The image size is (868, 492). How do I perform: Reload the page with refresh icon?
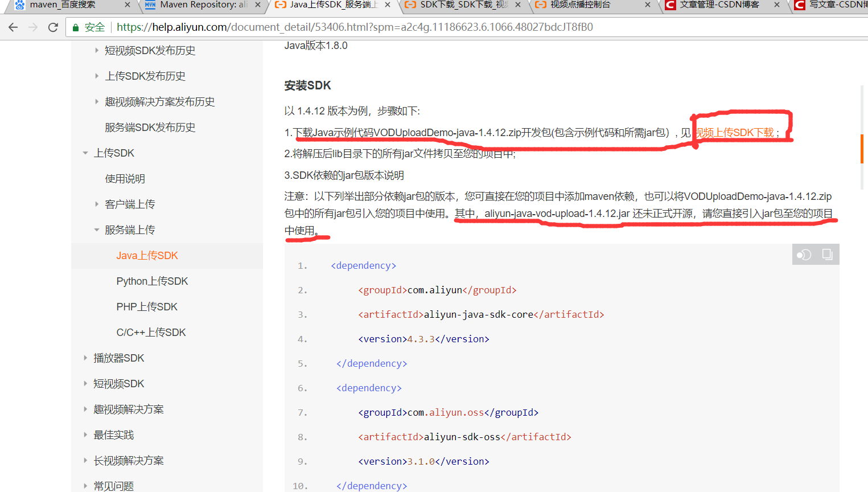pos(53,27)
